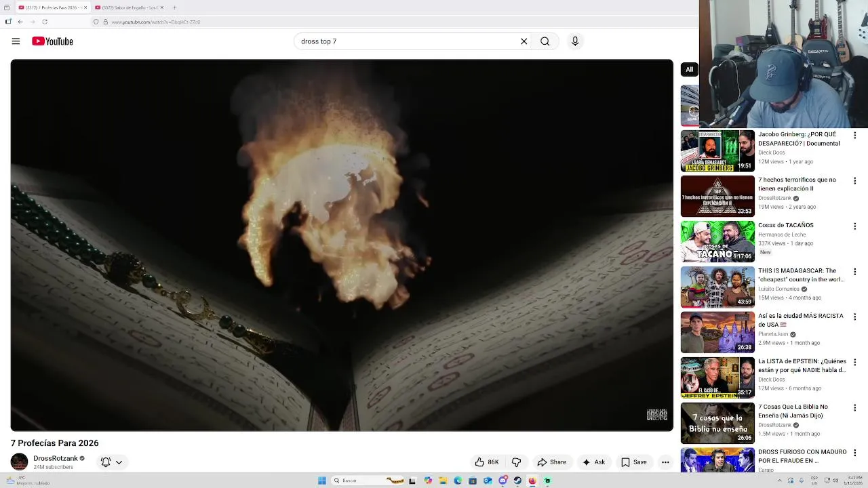Open options for 7 Cosas Que La Biblia video
The height and width of the screenshot is (488, 868).
pyautogui.click(x=854, y=408)
